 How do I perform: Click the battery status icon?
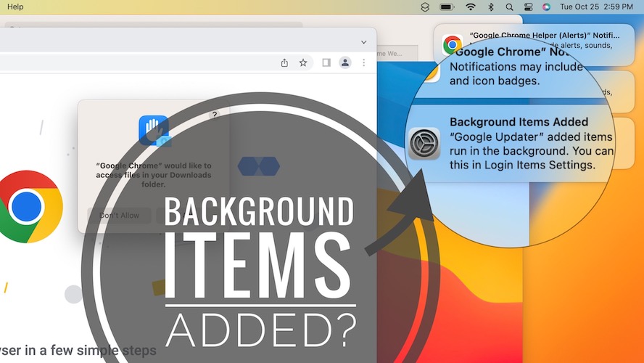(447, 7)
